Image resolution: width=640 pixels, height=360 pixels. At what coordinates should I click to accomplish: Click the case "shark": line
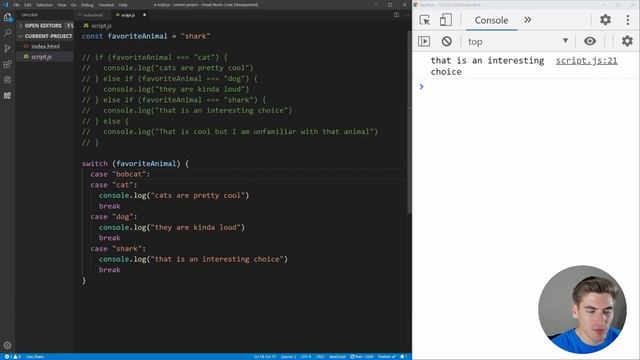pos(118,248)
